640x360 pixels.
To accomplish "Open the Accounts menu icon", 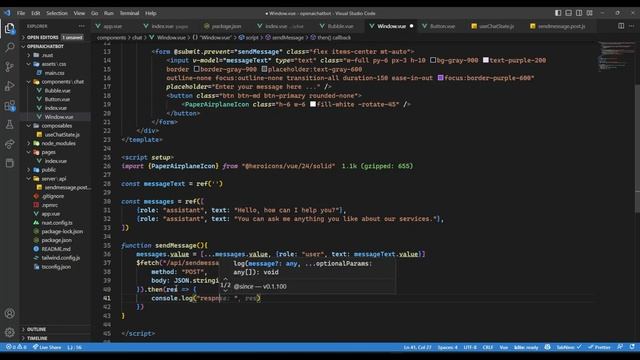I will (9, 313).
